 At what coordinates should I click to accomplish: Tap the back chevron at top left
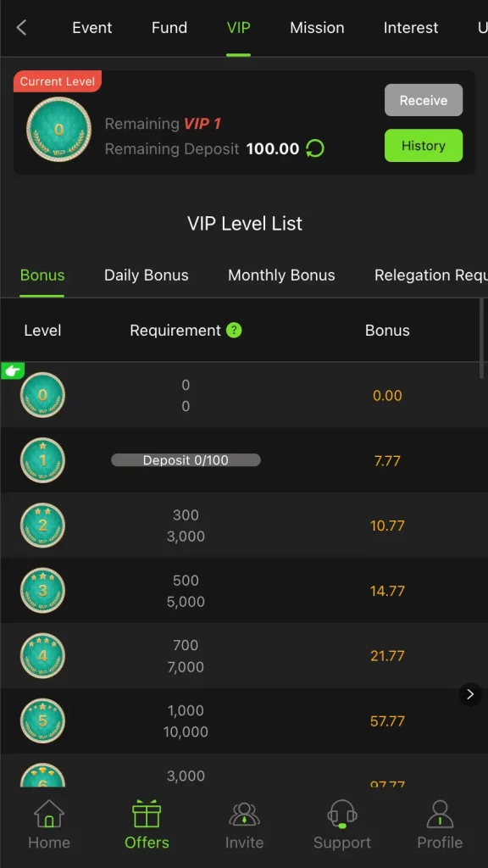pyautogui.click(x=20, y=28)
